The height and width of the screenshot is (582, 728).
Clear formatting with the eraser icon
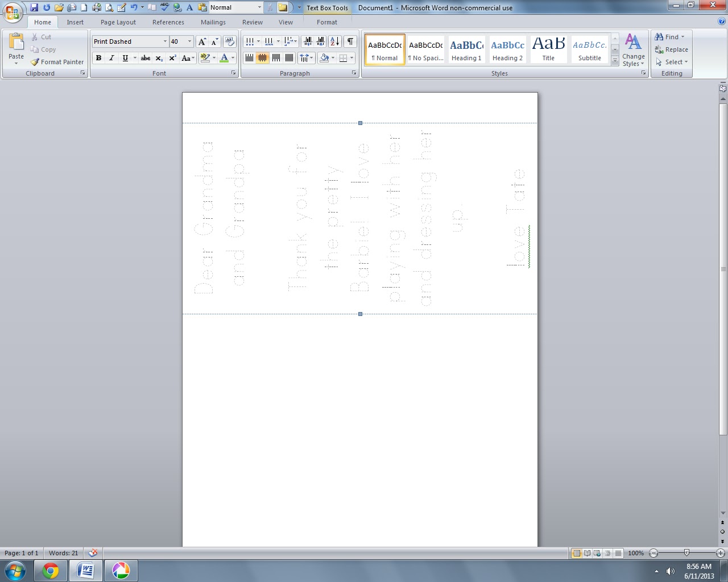230,41
